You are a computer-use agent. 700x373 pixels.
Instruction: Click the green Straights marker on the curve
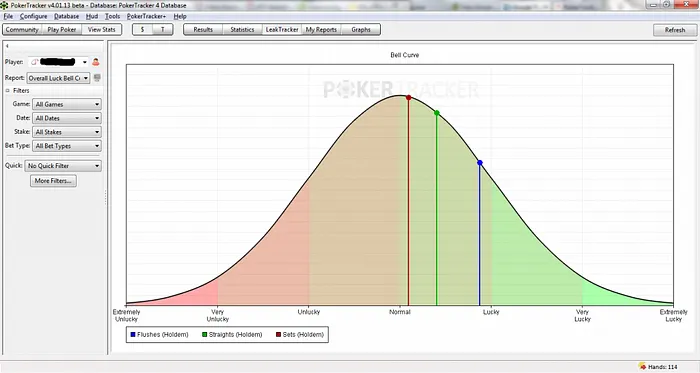click(437, 113)
